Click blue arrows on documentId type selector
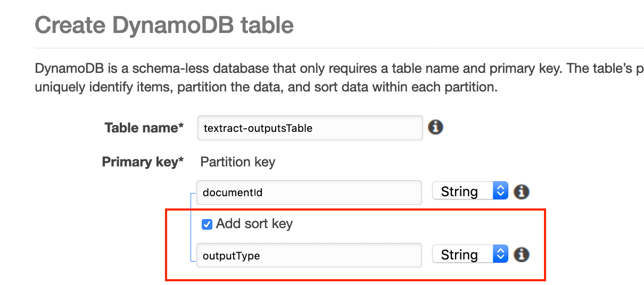This screenshot has height=285, width=644. (500, 191)
